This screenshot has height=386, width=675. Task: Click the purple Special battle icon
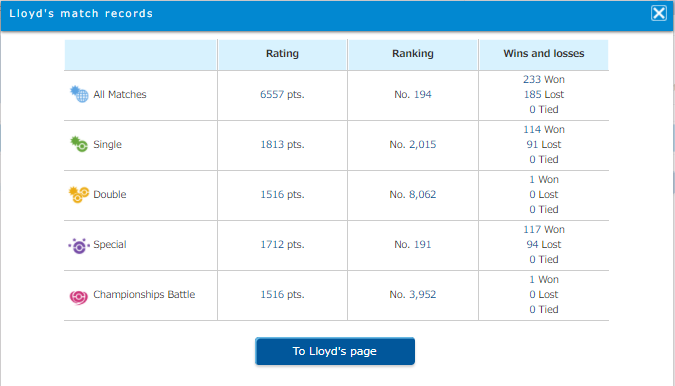tap(79, 245)
